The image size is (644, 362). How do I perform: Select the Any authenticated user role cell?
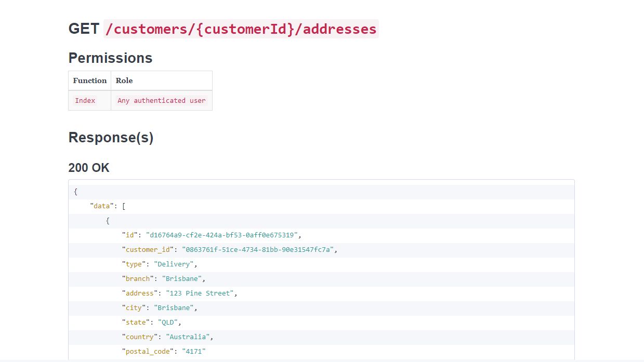pos(162,100)
